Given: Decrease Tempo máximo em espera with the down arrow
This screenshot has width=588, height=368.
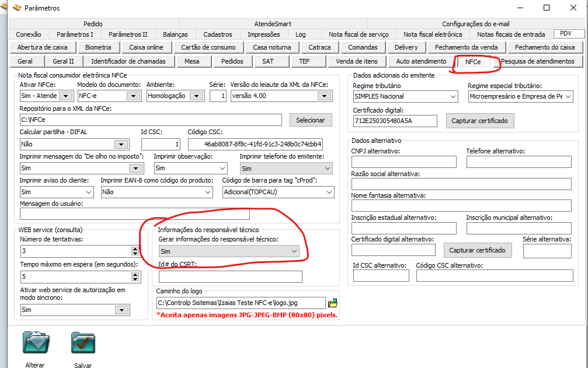Looking at the screenshot, I should tap(135, 279).
